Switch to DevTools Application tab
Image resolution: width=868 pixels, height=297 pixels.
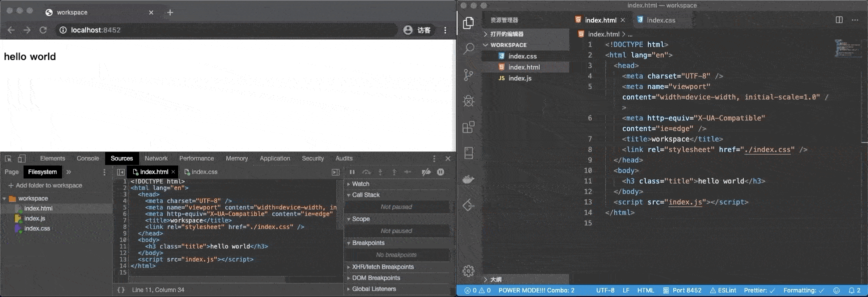point(275,158)
